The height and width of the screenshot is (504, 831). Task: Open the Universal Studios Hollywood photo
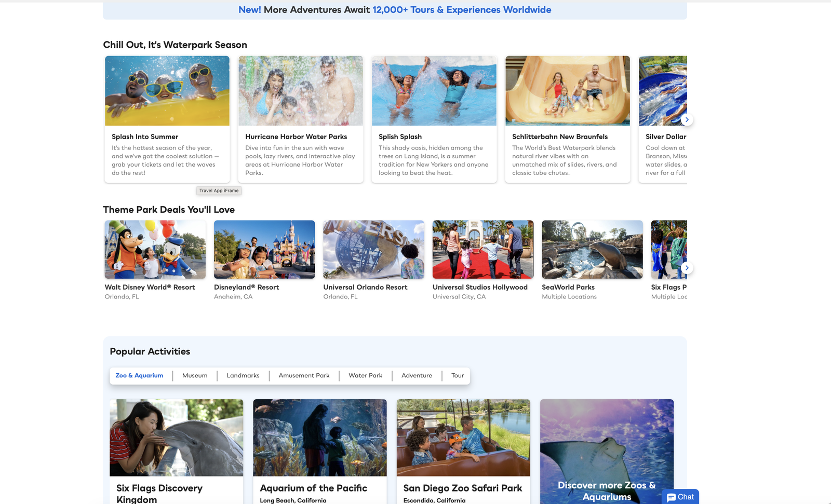(x=483, y=250)
